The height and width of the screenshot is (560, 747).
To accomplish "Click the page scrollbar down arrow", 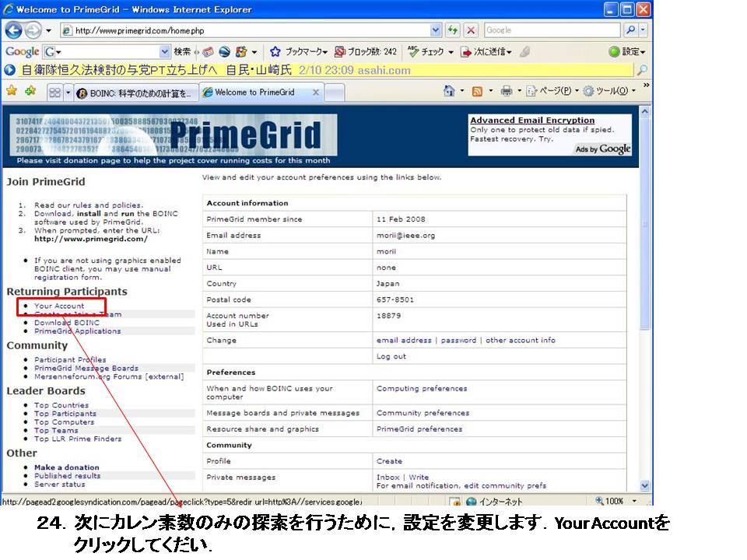I will 644,485.
